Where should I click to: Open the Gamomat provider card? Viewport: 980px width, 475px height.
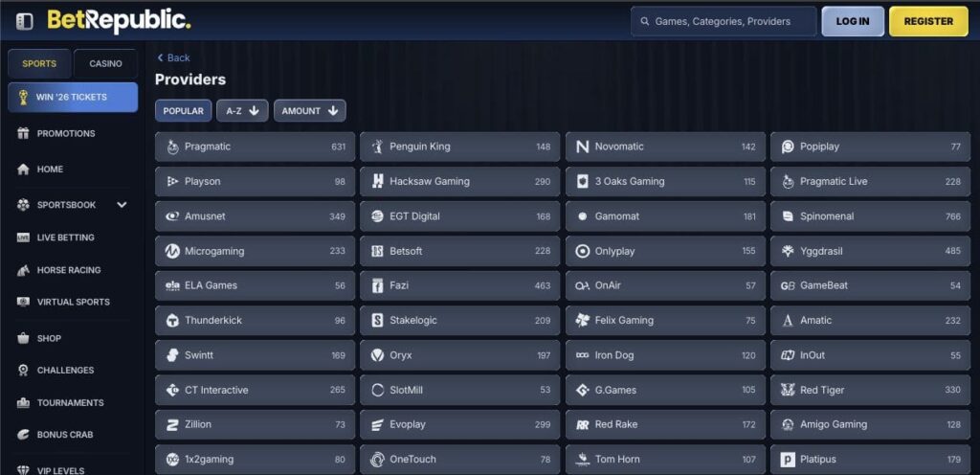[x=665, y=216]
